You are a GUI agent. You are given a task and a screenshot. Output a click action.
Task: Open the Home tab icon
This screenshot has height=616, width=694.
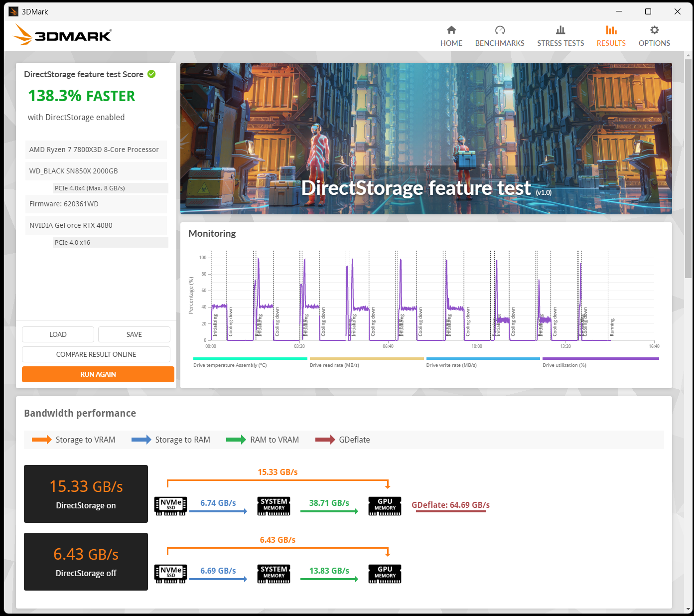451,30
